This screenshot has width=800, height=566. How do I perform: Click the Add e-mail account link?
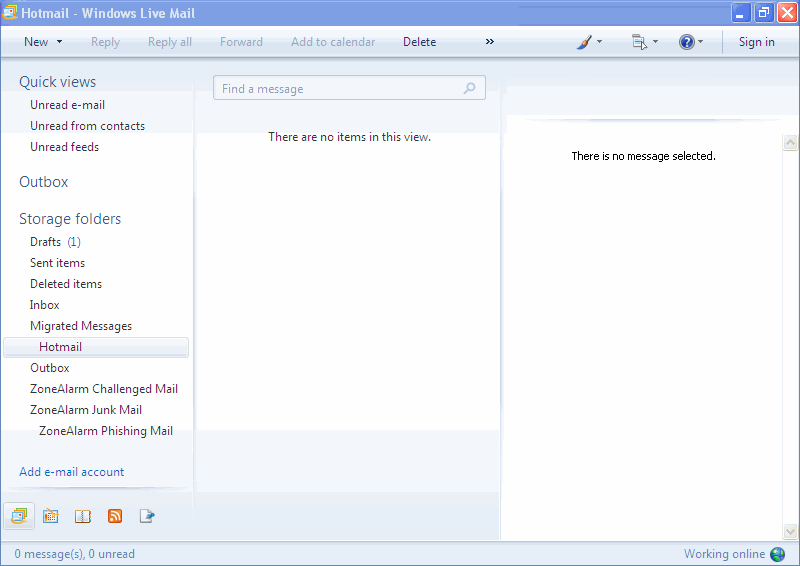(x=71, y=472)
